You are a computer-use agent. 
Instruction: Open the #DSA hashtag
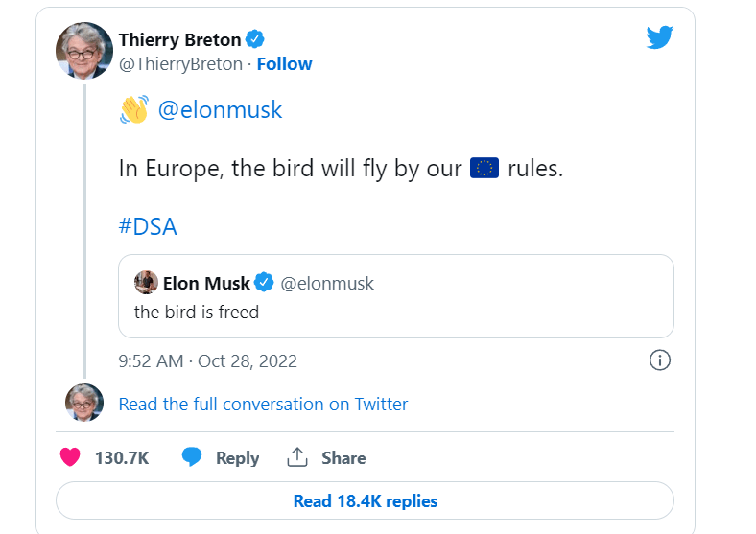coord(148,227)
